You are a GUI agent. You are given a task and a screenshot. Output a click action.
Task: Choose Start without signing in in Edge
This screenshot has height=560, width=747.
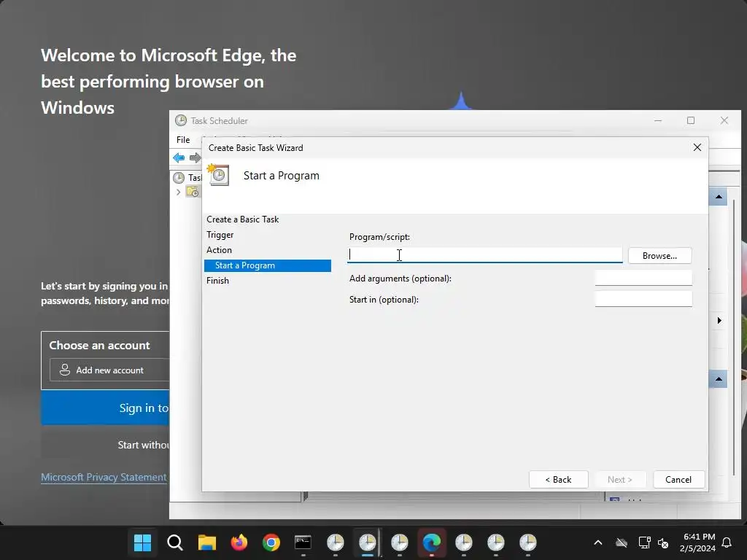[x=105, y=445]
